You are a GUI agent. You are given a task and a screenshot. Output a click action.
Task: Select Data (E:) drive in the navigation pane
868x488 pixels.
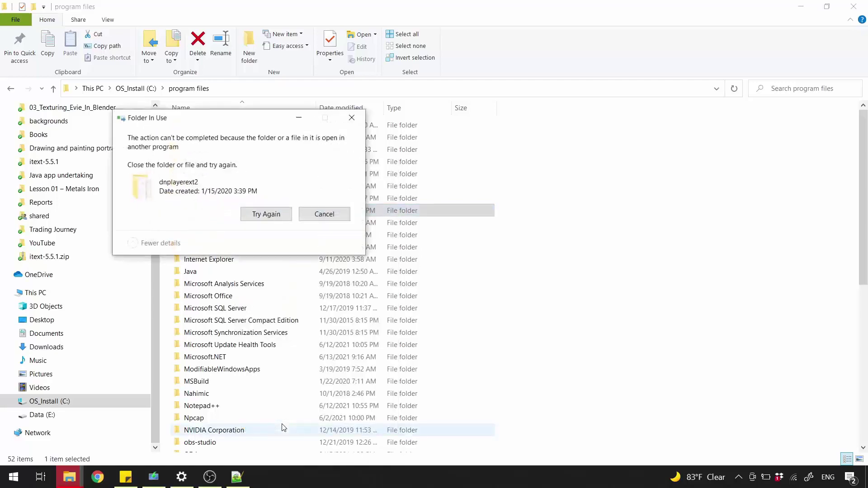[x=42, y=415]
